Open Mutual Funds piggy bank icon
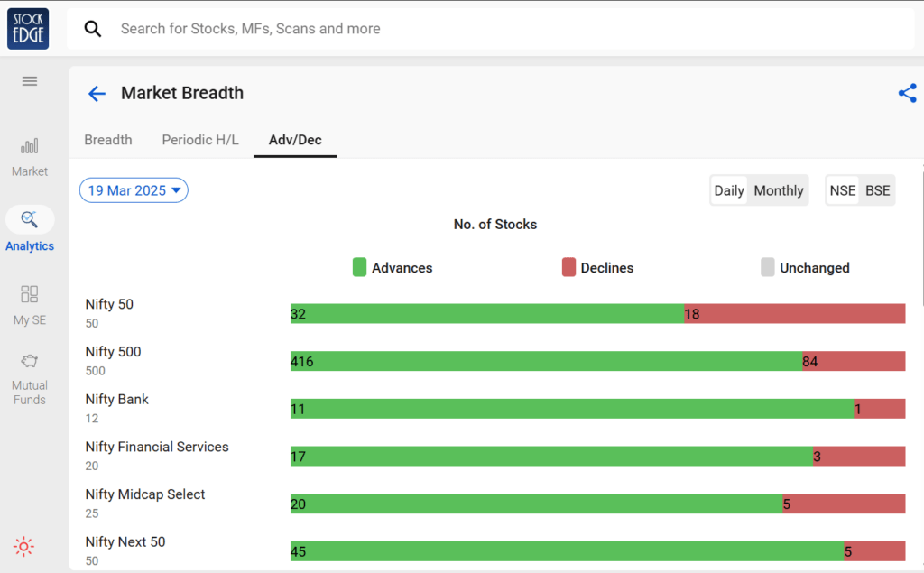This screenshot has height=573, width=924. (x=30, y=362)
